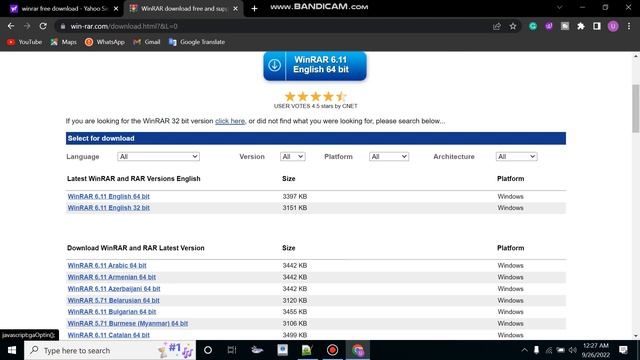The height and width of the screenshot is (360, 640).
Task: Open the Bandicam red record taskbar icon
Action: [332, 350]
